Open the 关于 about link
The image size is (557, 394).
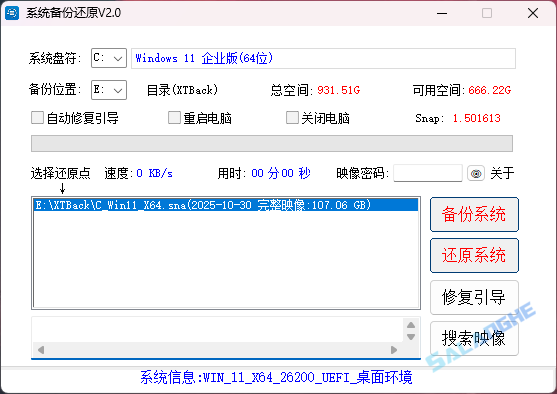pos(502,173)
